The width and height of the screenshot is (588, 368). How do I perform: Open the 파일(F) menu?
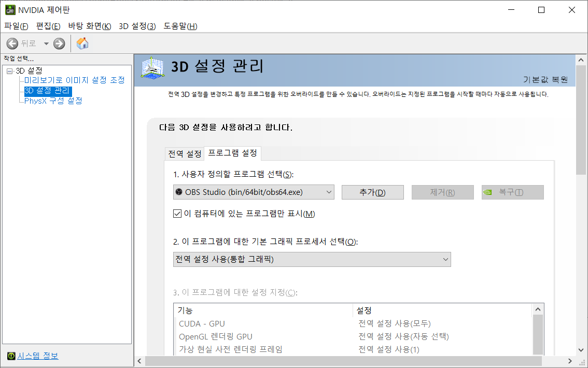16,26
